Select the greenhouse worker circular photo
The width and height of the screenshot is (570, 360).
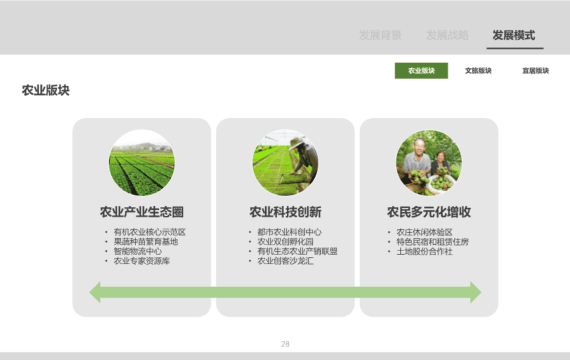[285, 163]
